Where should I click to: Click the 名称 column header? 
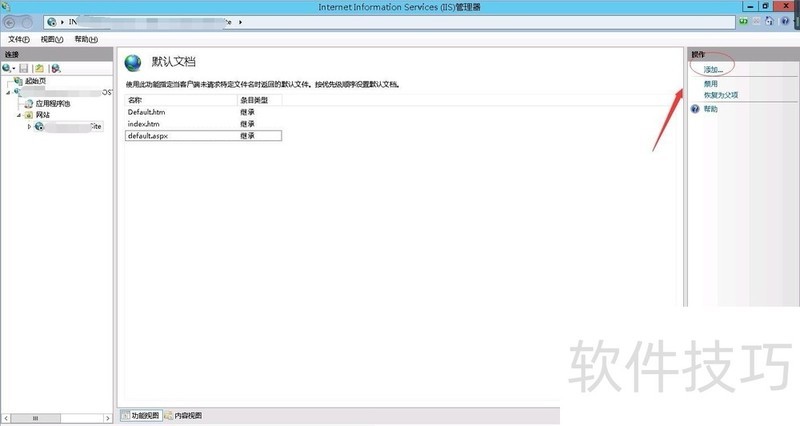tap(181, 101)
